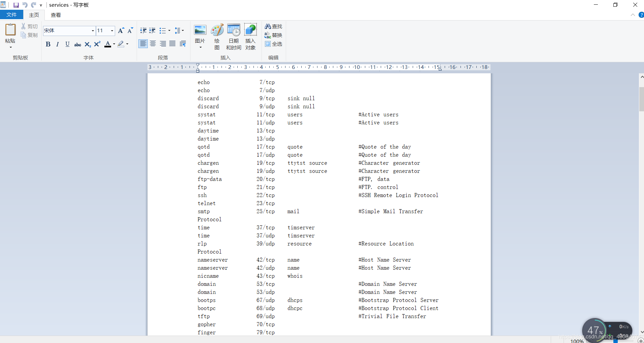Click Select All (全选)
Viewport: 644px width, 343px height.
coord(273,44)
